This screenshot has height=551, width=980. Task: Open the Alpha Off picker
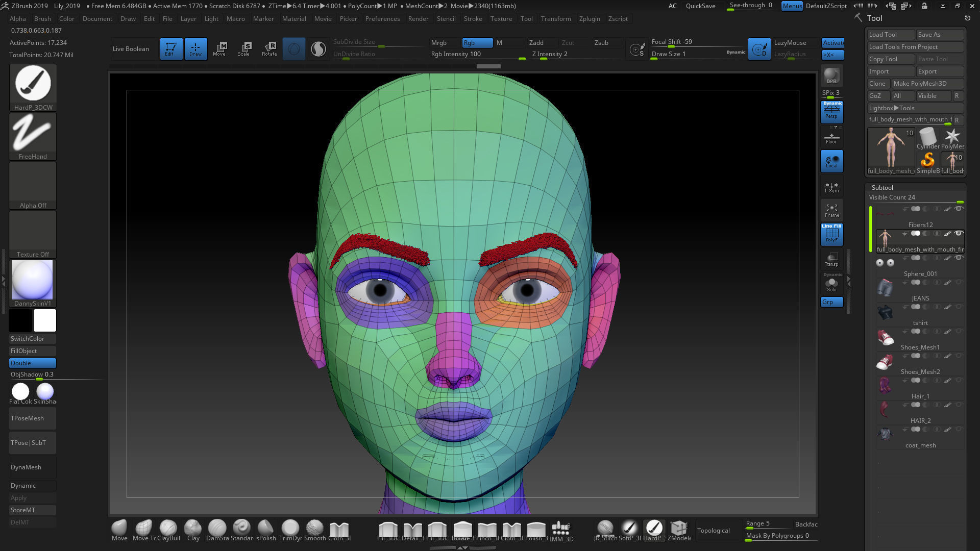[x=33, y=185]
